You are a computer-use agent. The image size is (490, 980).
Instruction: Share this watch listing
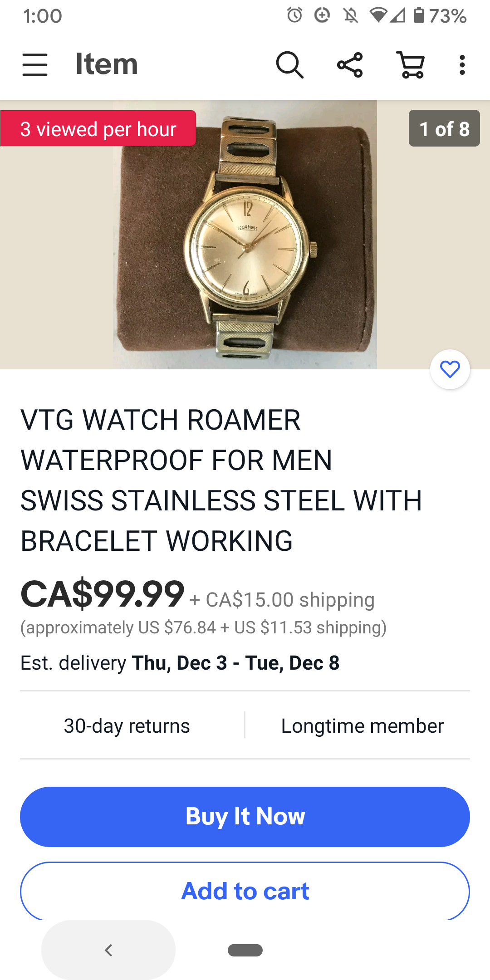350,65
